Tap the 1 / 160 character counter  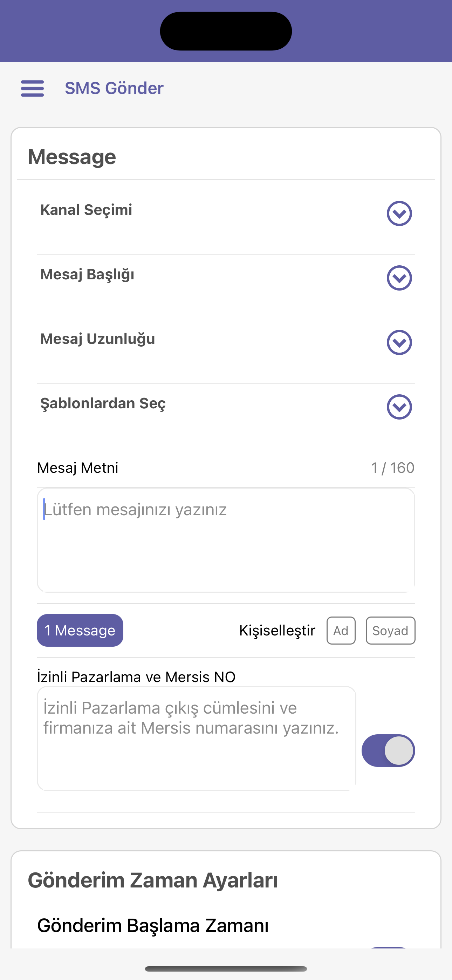click(x=393, y=468)
